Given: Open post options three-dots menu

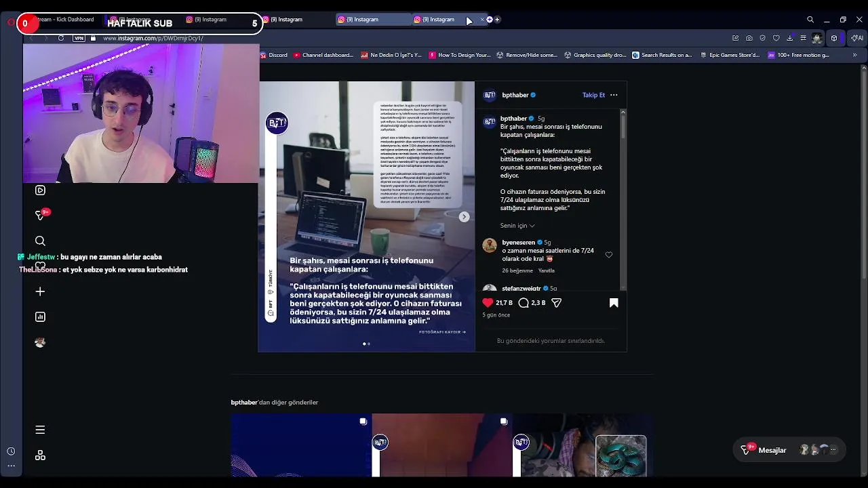Looking at the screenshot, I should tap(614, 95).
